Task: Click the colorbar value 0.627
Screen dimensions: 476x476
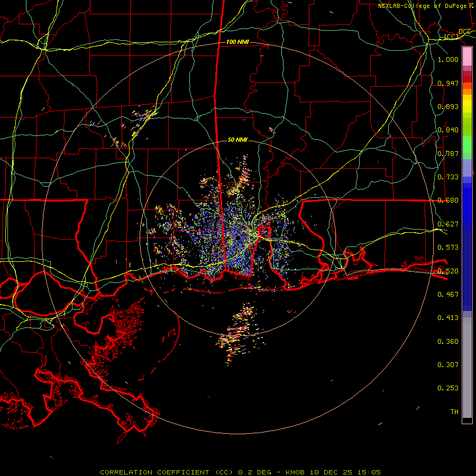Action: click(448, 224)
